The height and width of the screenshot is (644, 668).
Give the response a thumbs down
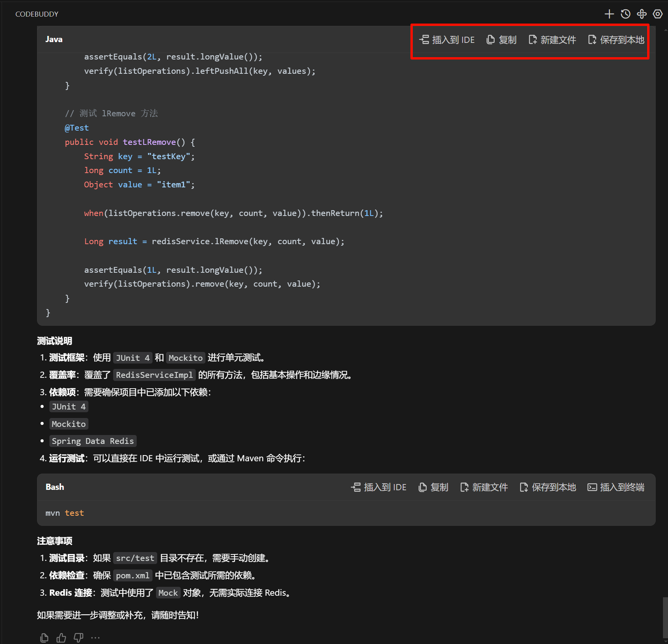click(x=78, y=637)
